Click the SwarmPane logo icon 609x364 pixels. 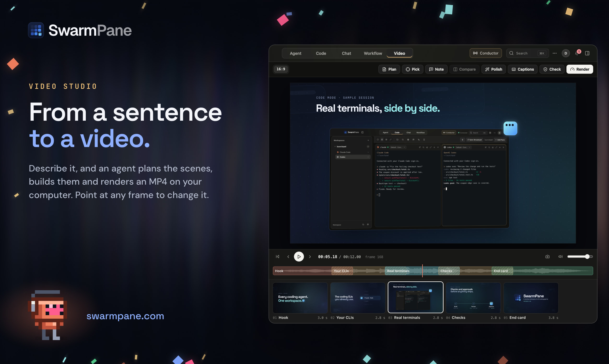coord(36,30)
